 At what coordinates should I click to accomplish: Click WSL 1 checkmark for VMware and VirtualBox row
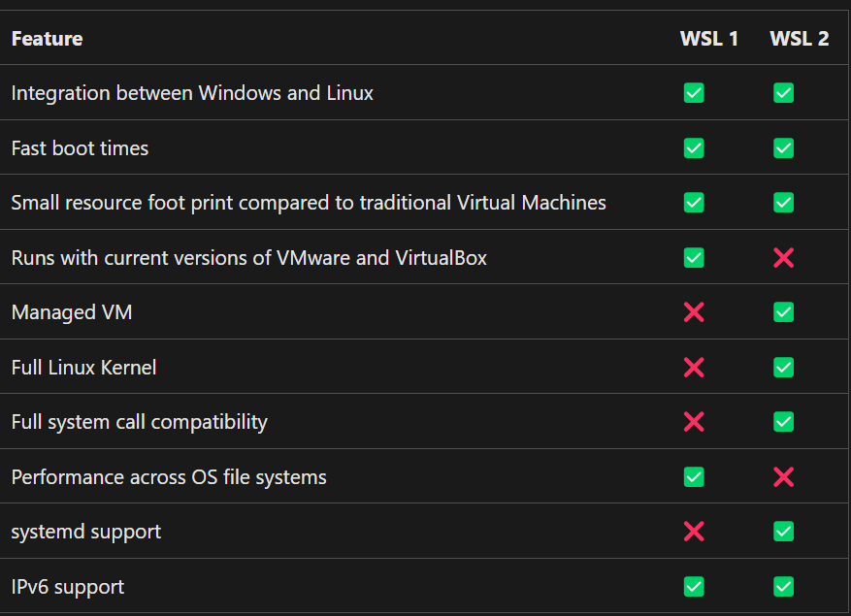tap(694, 258)
